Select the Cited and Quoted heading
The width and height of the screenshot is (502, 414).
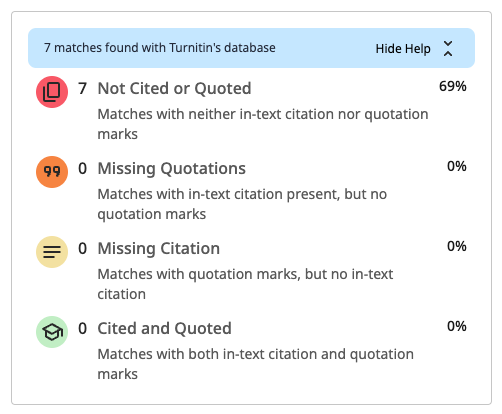click(x=164, y=329)
